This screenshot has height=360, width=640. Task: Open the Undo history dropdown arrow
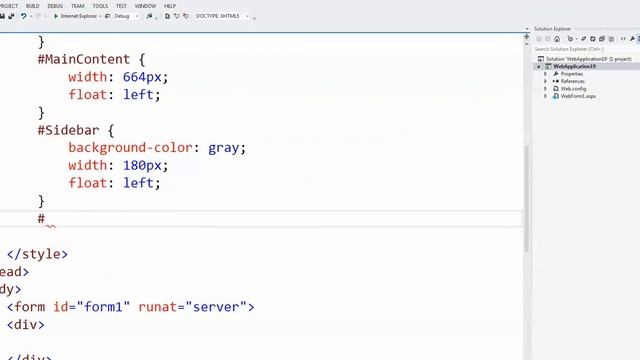coord(31,16)
